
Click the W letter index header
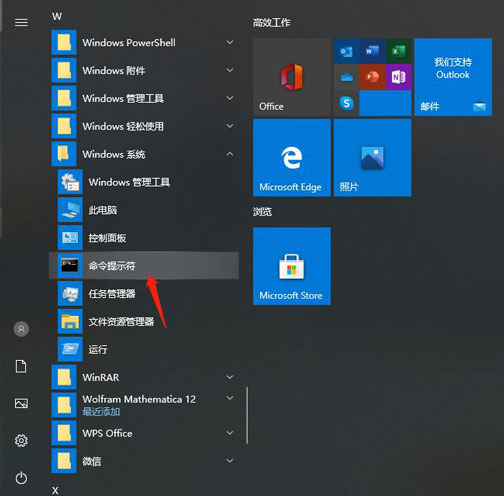tap(57, 16)
